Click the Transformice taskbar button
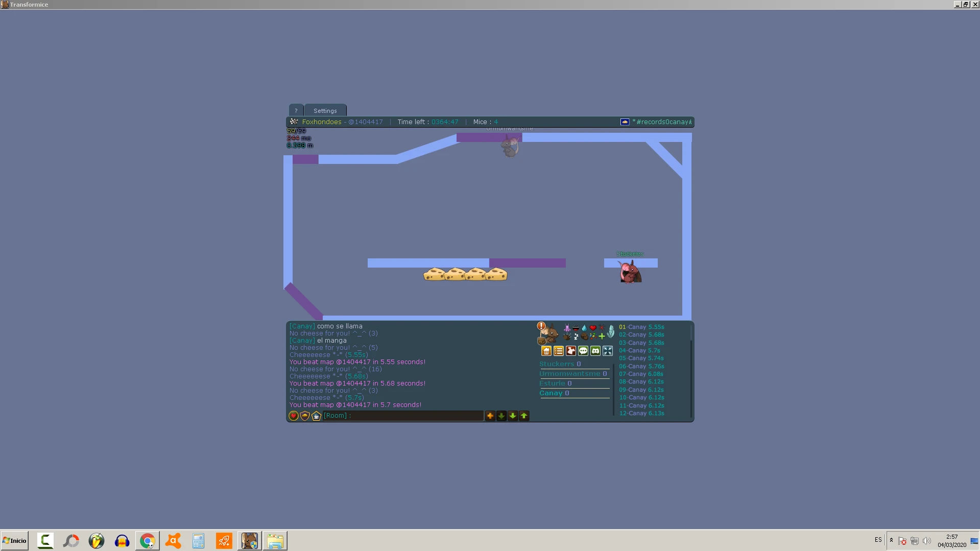 coord(250,541)
